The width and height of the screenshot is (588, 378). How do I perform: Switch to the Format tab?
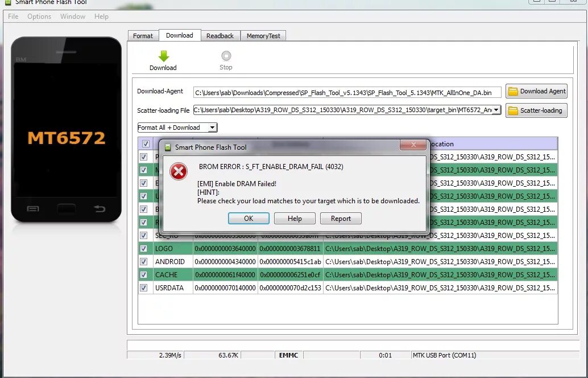tap(143, 36)
